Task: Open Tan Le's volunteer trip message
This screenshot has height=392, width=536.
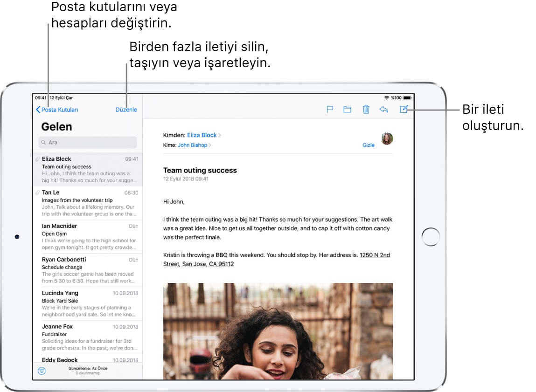Action: click(88, 203)
